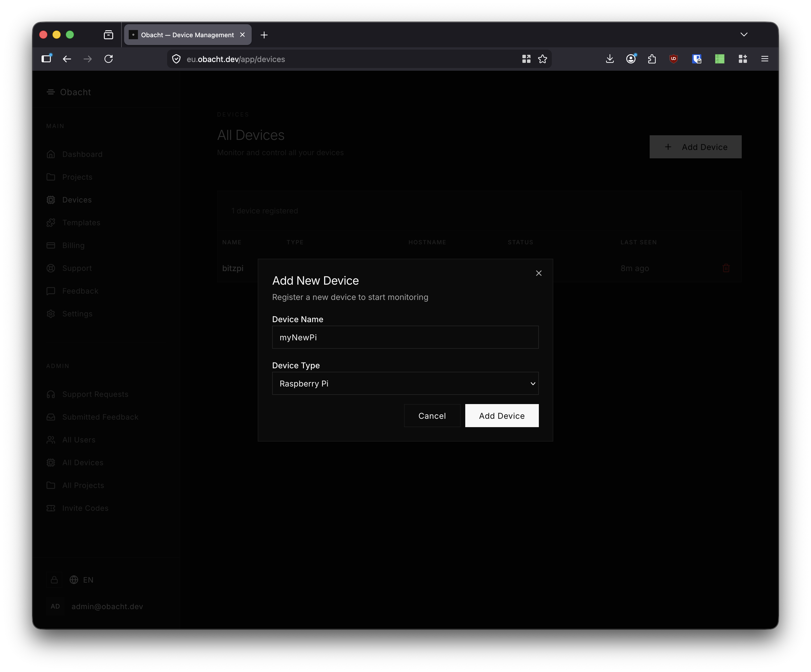Open Dashboard from the sidebar
The image size is (811, 672).
point(82,154)
